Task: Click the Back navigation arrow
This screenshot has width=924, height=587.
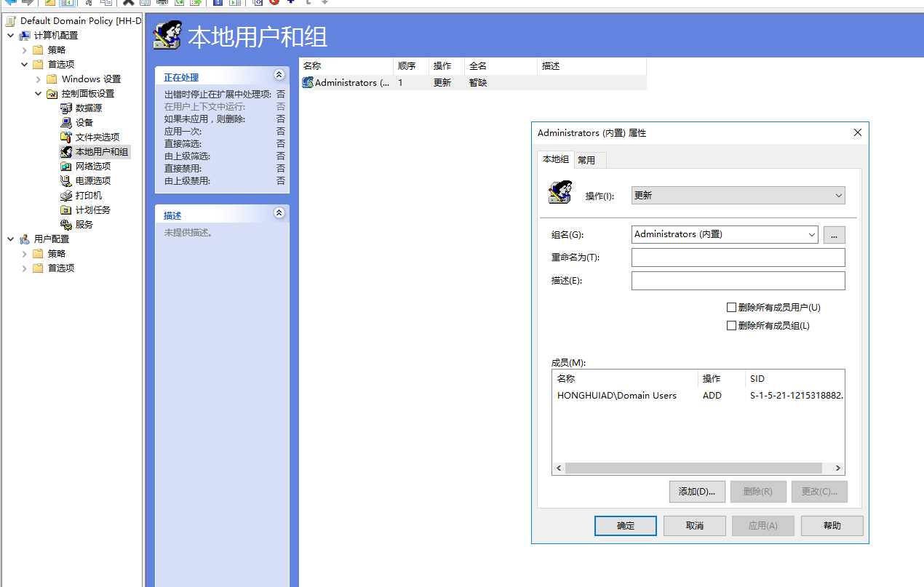Action: pos(11,4)
